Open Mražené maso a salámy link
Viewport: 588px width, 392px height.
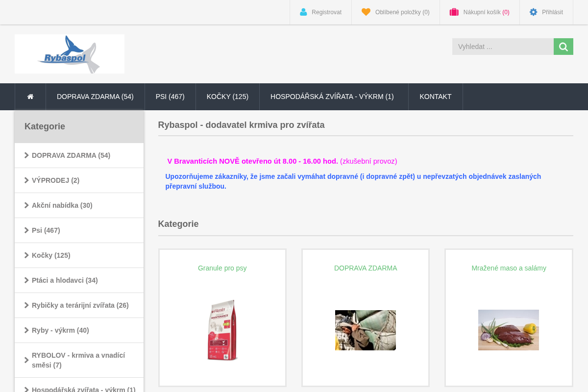pyautogui.click(x=509, y=268)
